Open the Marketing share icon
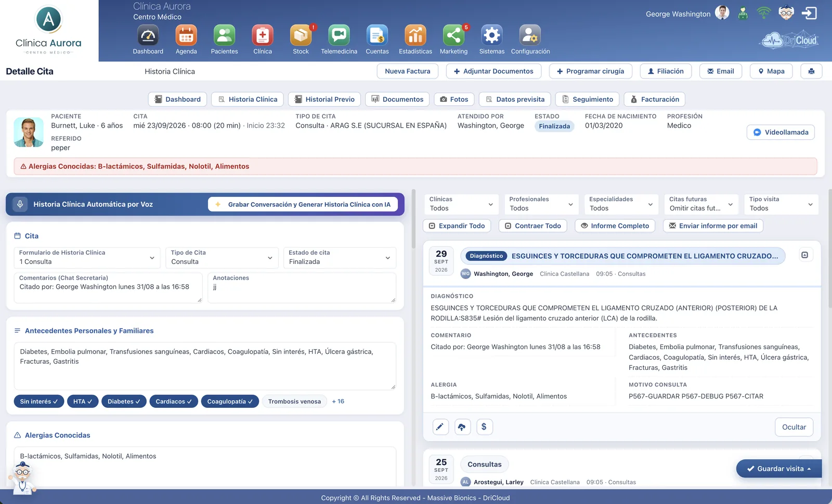The width and height of the screenshot is (832, 504). click(x=453, y=35)
